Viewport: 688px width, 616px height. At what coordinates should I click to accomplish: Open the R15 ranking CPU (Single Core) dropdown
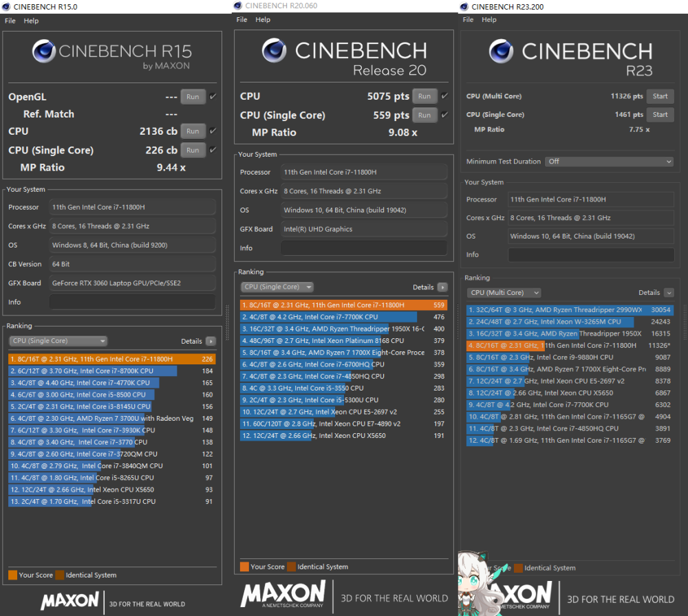coord(58,341)
